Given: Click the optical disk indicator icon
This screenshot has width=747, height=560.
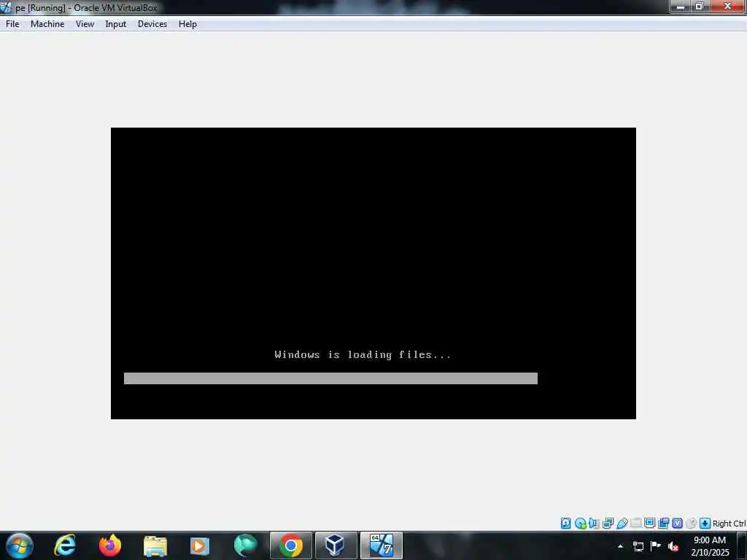Looking at the screenshot, I should (x=580, y=524).
